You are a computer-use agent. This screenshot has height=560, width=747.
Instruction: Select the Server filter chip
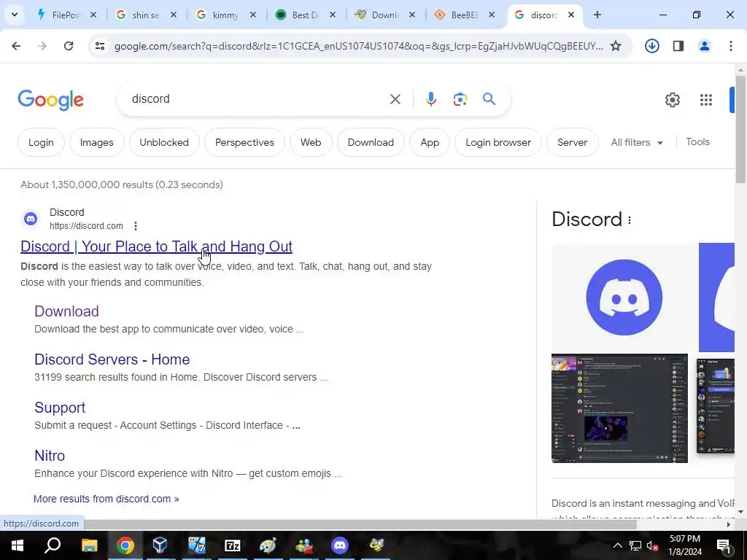pos(572,142)
